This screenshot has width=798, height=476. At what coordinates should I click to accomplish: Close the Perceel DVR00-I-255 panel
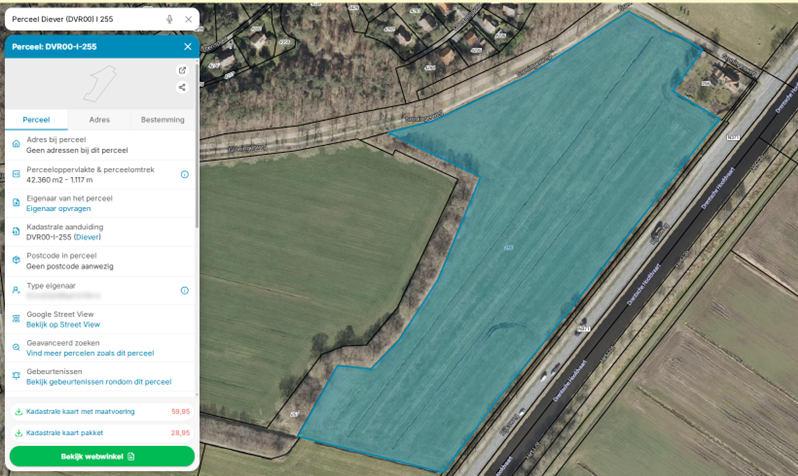(x=187, y=46)
